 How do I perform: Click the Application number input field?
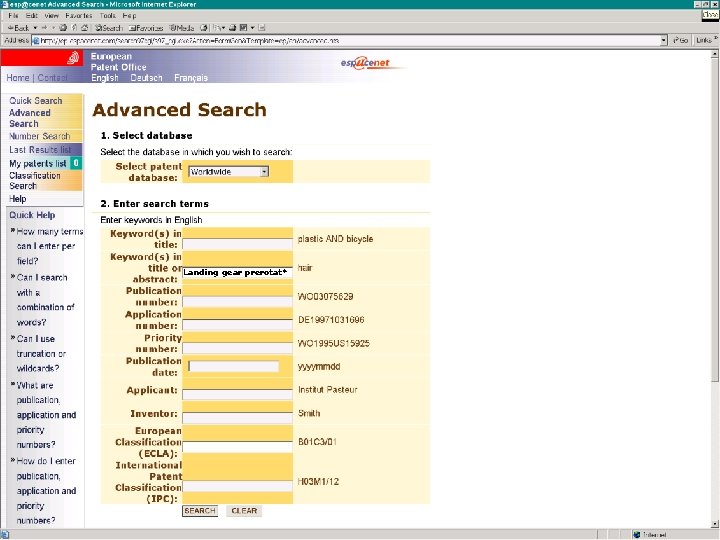(237, 325)
